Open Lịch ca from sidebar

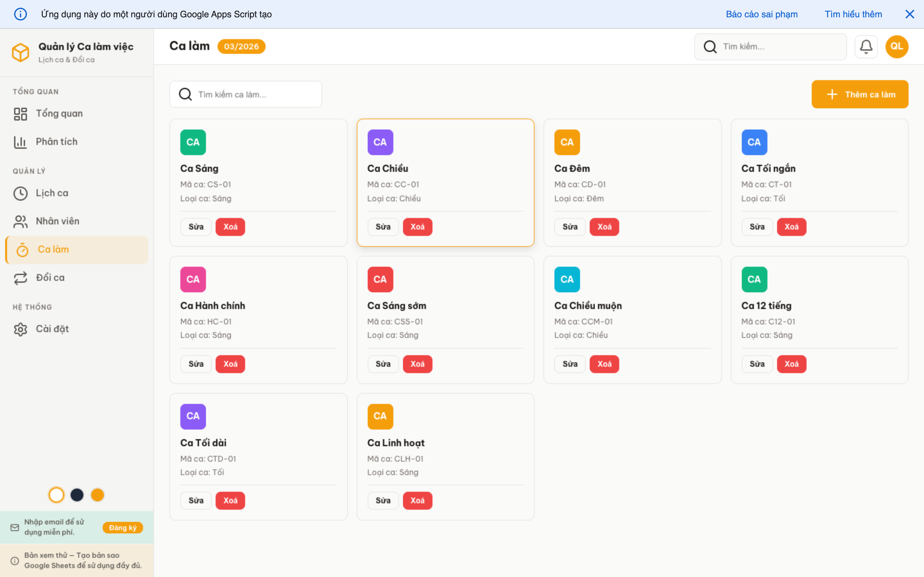click(x=52, y=193)
